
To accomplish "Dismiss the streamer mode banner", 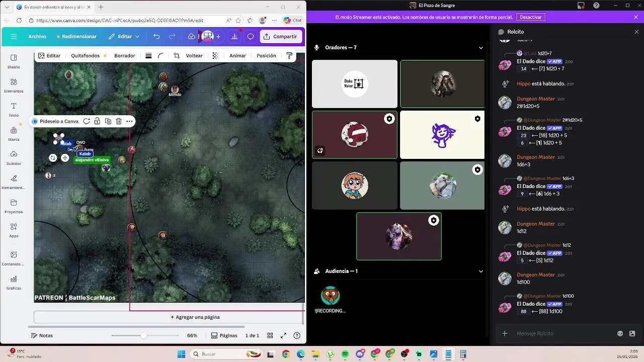I will pos(636,17).
